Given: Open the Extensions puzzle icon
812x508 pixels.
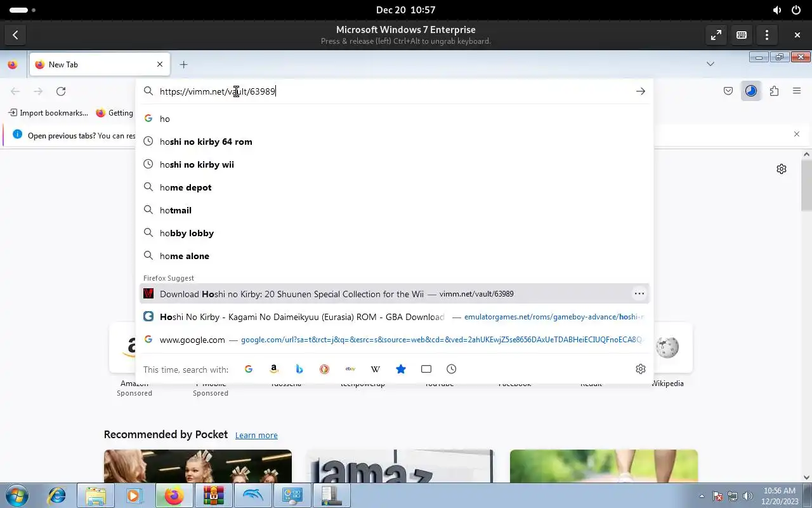Looking at the screenshot, I should pos(774,91).
